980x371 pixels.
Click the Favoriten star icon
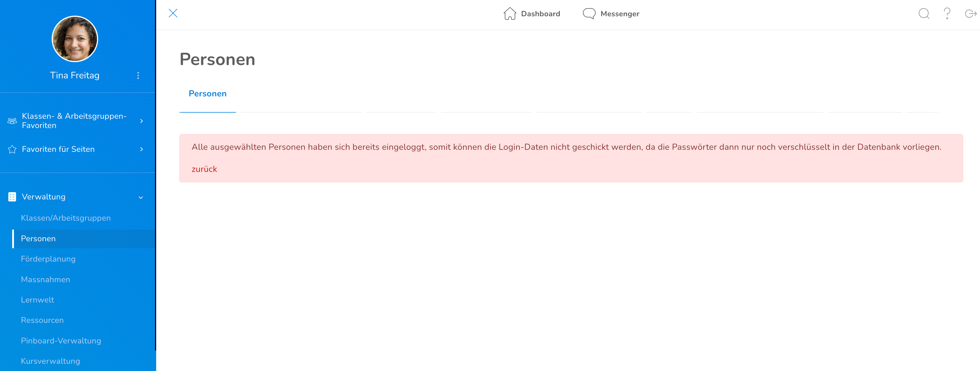12,149
